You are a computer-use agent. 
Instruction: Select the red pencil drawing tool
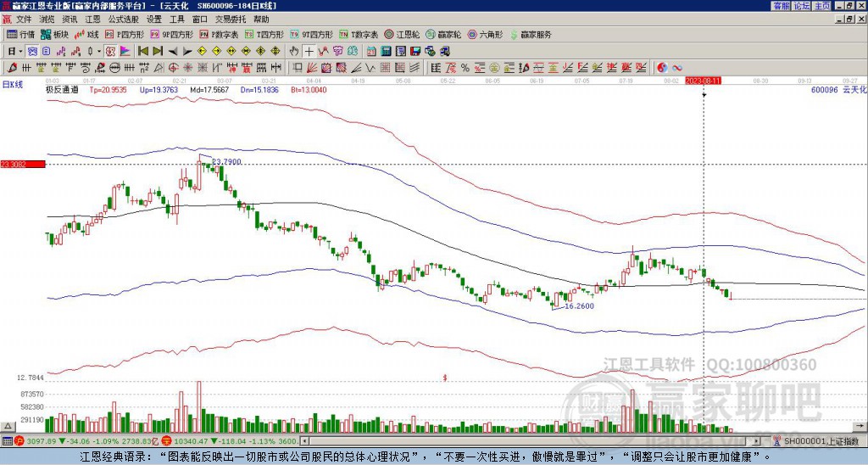(11, 68)
